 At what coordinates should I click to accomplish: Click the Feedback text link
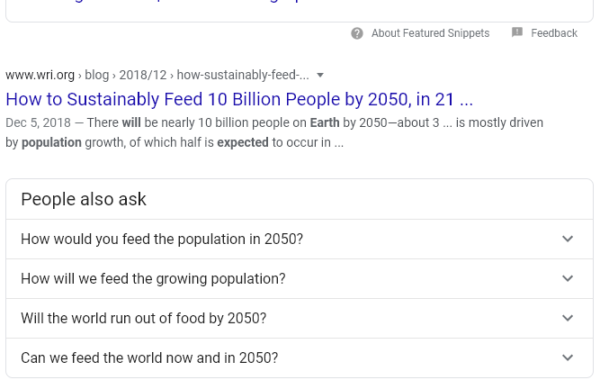pos(554,33)
